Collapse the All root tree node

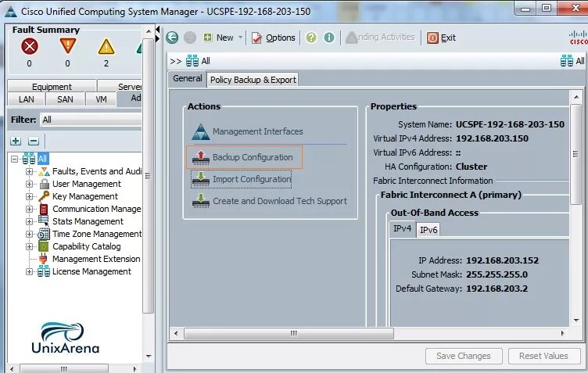point(14,159)
